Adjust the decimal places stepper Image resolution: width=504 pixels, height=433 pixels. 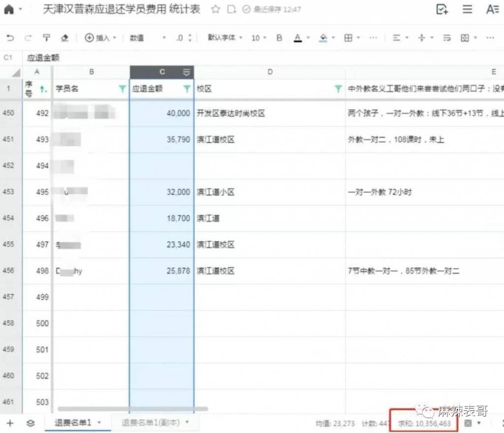click(x=189, y=38)
